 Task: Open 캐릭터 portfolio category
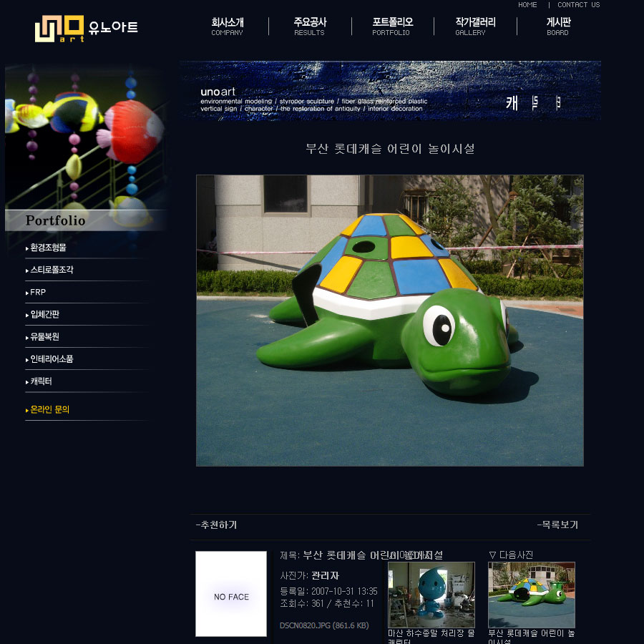coord(41,381)
